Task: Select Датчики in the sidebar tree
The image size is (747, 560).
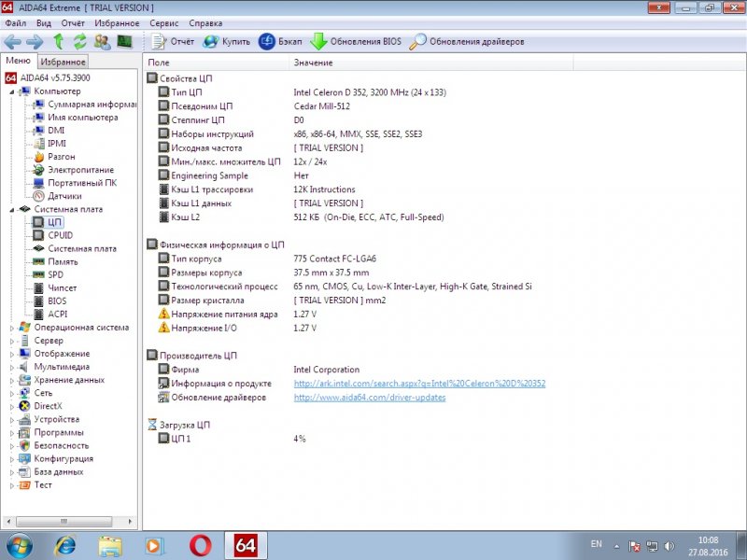Action: tap(64, 196)
